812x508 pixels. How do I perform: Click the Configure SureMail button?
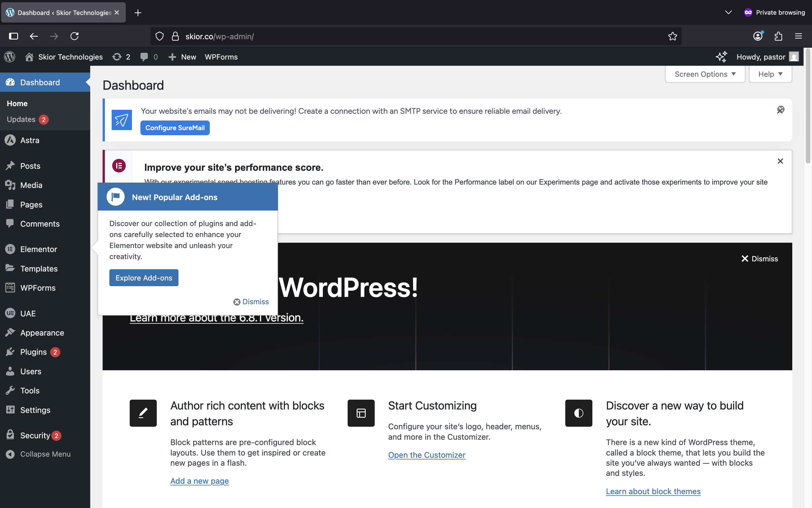175,128
